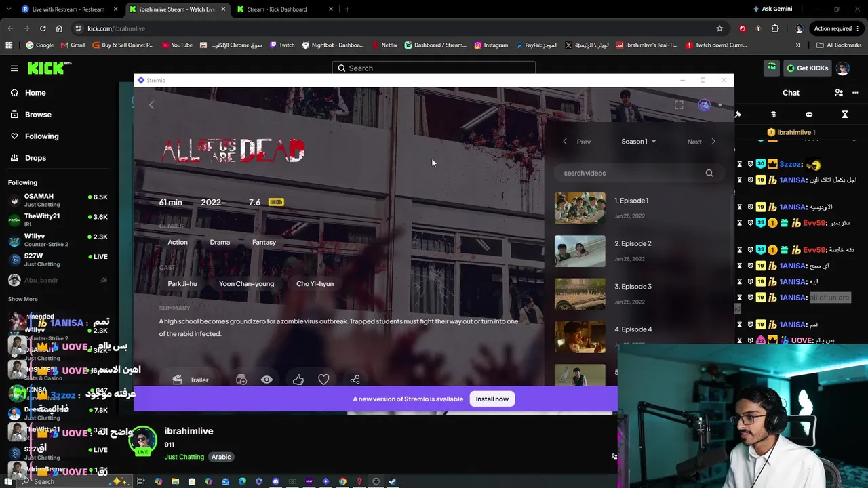Open the YouTube bookmark
The width and height of the screenshot is (868, 488).
pyautogui.click(x=178, y=45)
